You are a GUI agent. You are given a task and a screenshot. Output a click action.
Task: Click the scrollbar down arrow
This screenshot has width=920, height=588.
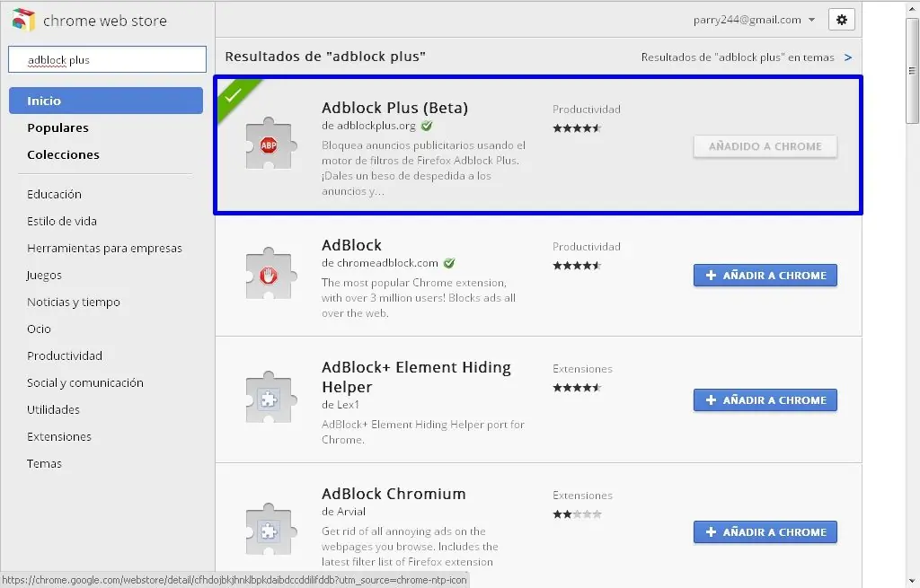[913, 581]
